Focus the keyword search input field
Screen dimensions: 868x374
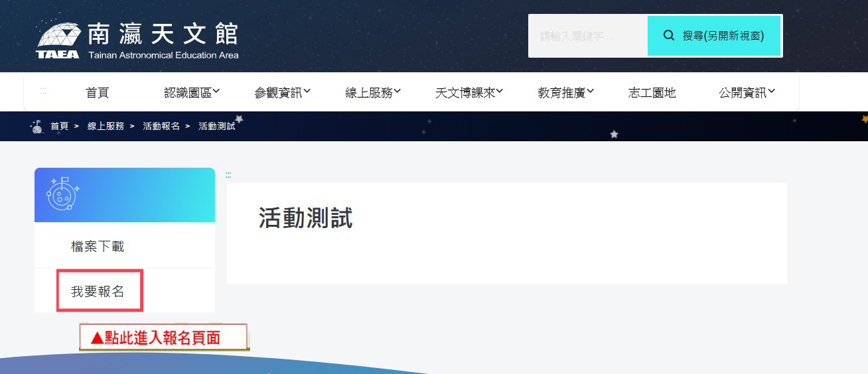(x=589, y=36)
